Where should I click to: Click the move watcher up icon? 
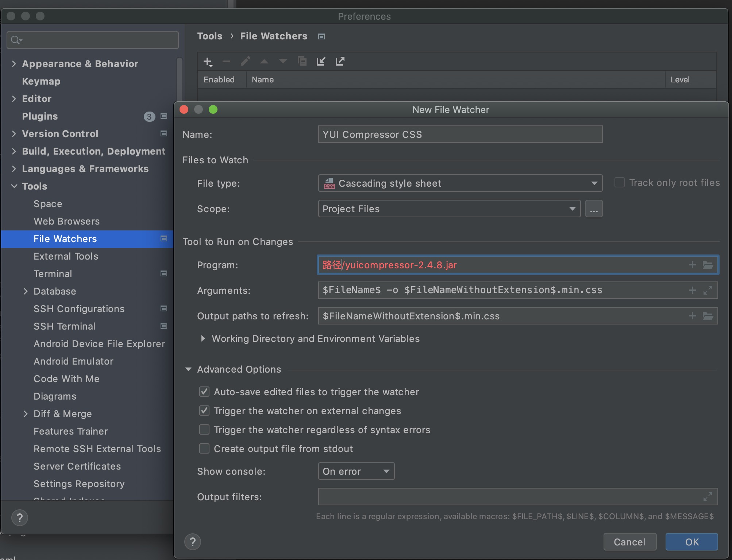[263, 61]
